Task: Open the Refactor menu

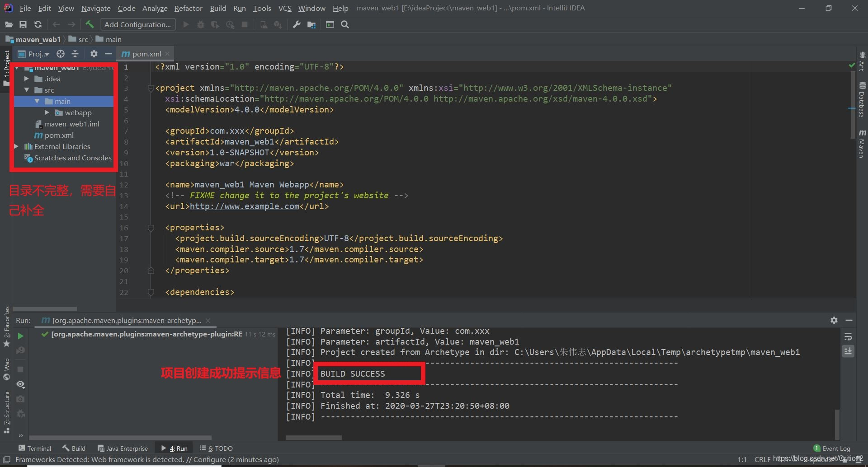Action: tap(189, 8)
